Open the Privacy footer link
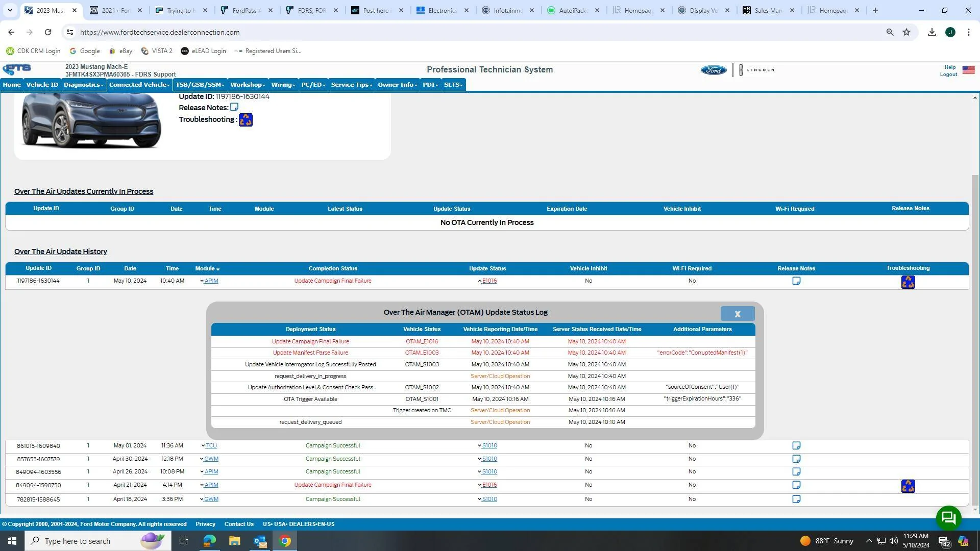 click(205, 524)
